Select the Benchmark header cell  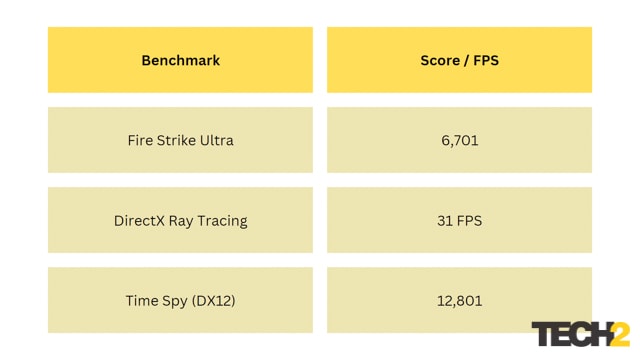[x=180, y=60]
